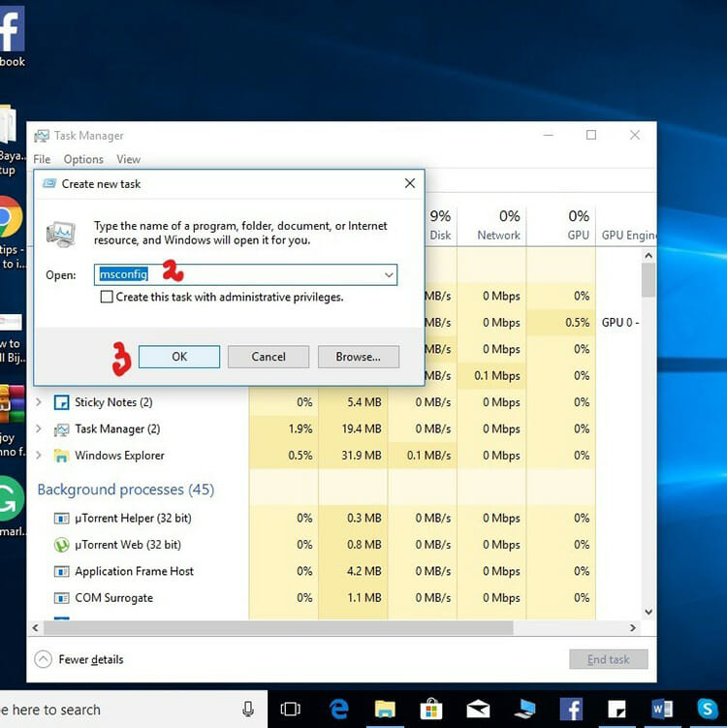Viewport: 727px width, 728px height.
Task: Click the horizontal scrollbar right arrow
Action: point(633,628)
